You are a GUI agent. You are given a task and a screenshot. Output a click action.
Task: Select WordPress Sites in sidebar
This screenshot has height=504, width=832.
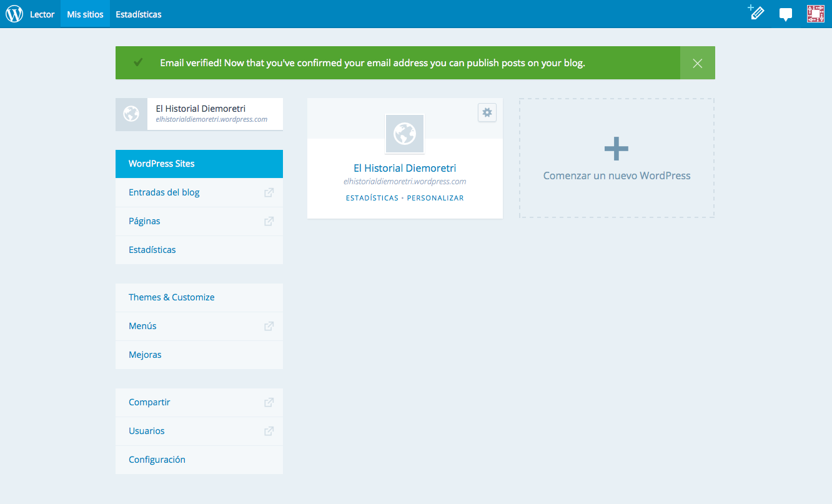tap(199, 164)
